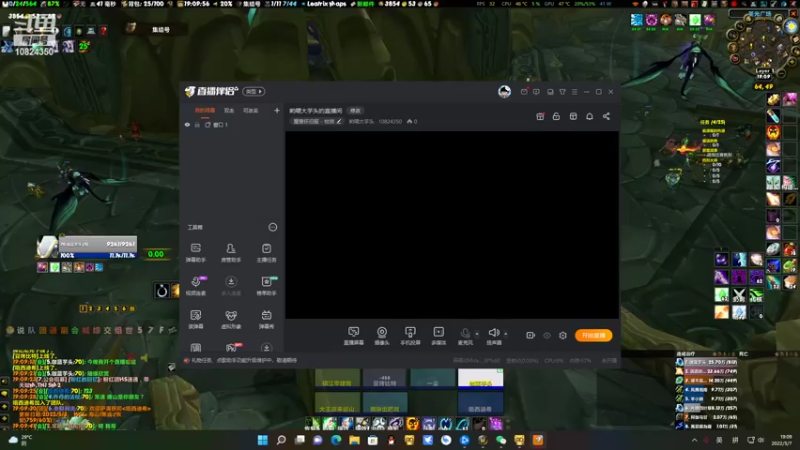The width and height of the screenshot is (800, 450).
Task: Open microphone device dropdown arrow
Action: point(477,334)
